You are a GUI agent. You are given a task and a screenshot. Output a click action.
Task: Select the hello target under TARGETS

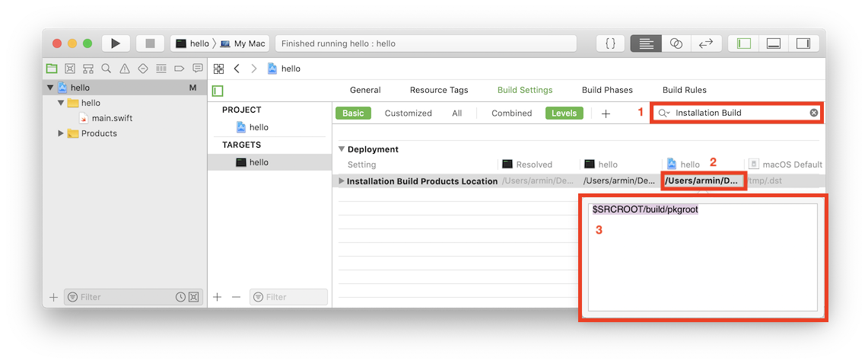click(x=253, y=162)
